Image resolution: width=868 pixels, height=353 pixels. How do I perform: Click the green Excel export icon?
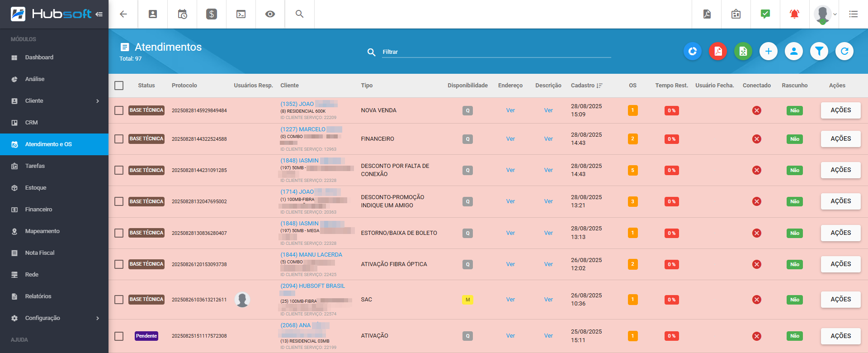[x=743, y=52]
